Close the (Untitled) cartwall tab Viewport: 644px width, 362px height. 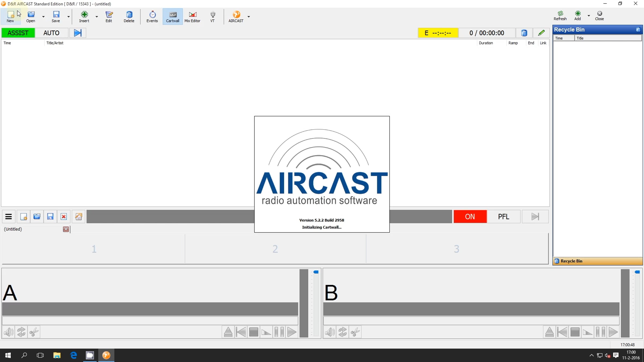(66, 229)
